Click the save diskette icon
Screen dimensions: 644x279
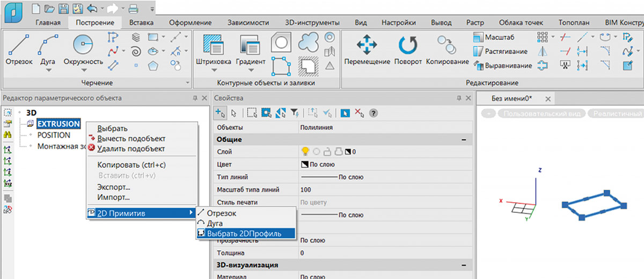tap(62, 9)
